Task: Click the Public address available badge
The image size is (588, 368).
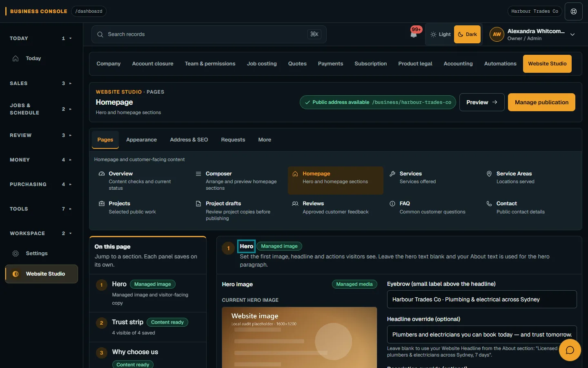Action: (x=378, y=102)
